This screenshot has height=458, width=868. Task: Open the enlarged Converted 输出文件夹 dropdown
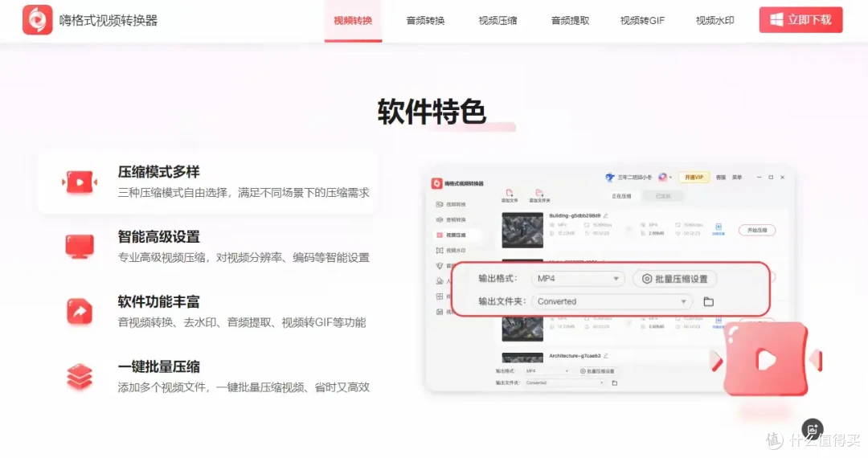pyautogui.click(x=612, y=301)
